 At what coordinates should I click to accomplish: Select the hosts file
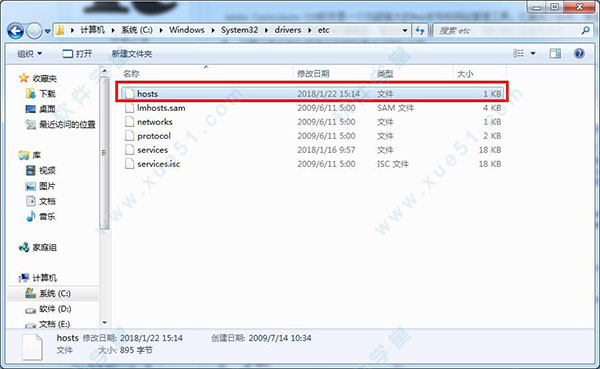click(x=312, y=93)
